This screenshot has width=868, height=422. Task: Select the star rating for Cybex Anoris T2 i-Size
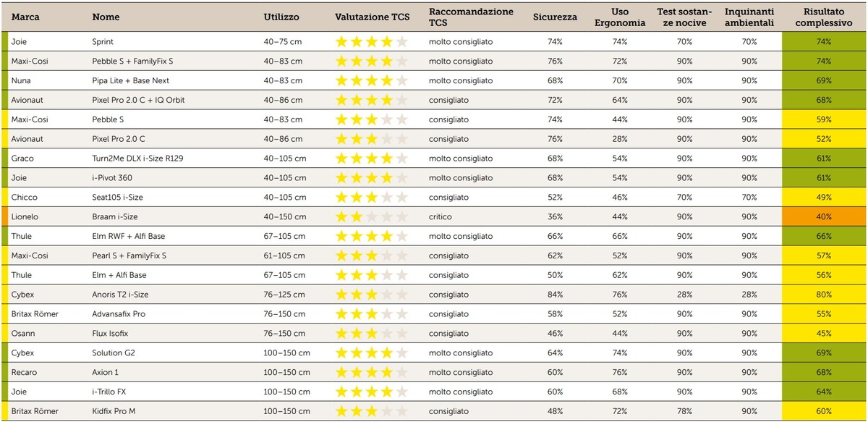coord(371,295)
